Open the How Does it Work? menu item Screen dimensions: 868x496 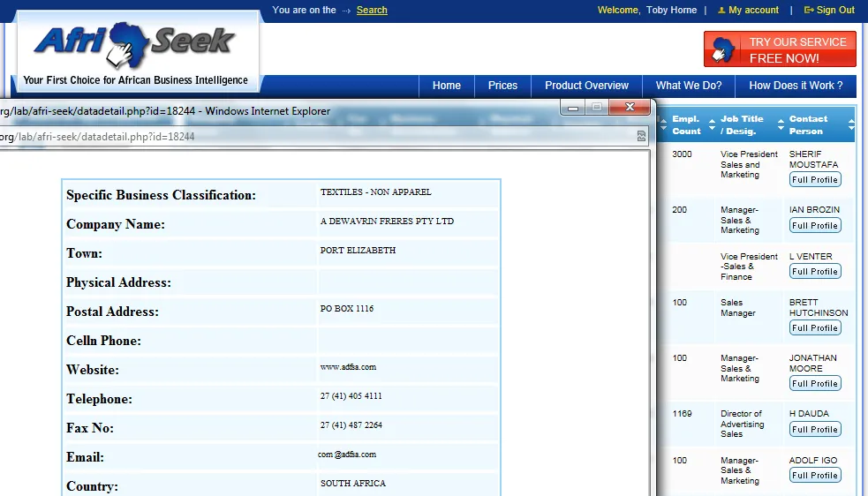click(x=796, y=86)
